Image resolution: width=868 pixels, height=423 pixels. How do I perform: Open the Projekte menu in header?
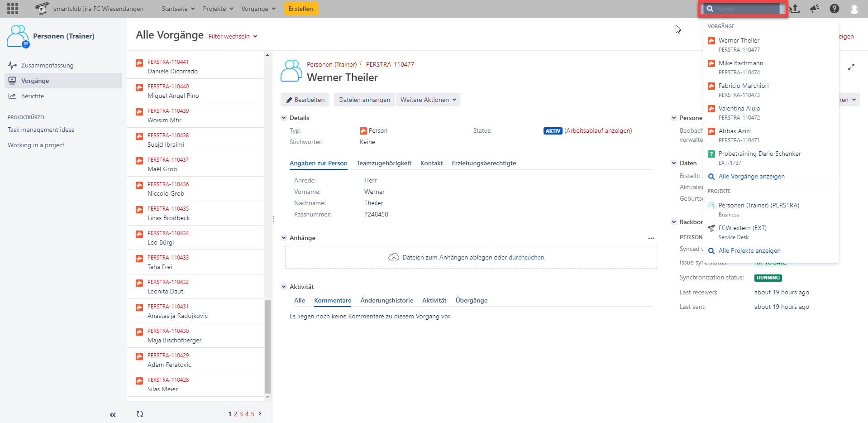[x=218, y=9]
